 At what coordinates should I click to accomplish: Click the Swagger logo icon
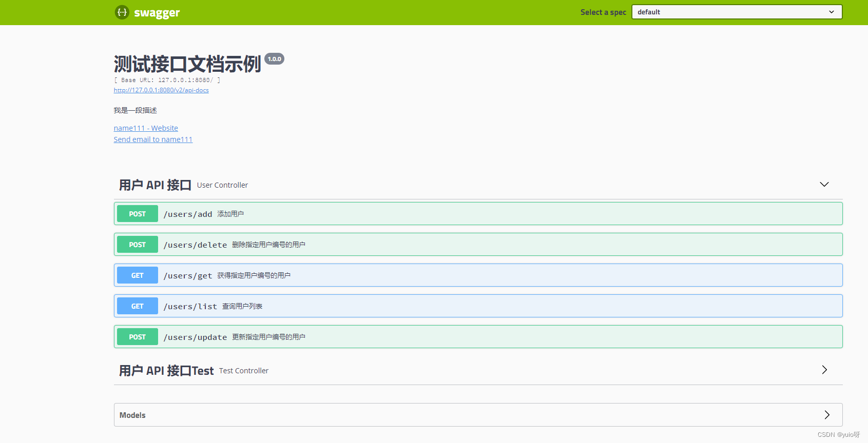click(x=122, y=12)
